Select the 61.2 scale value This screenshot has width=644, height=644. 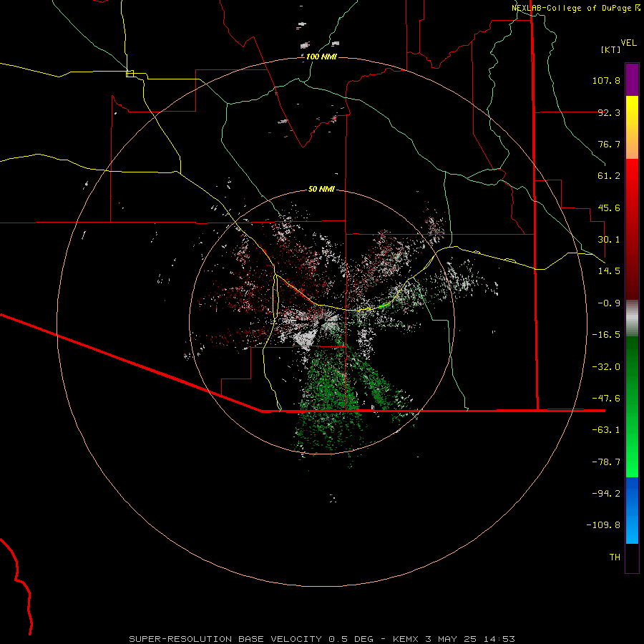[609, 176]
